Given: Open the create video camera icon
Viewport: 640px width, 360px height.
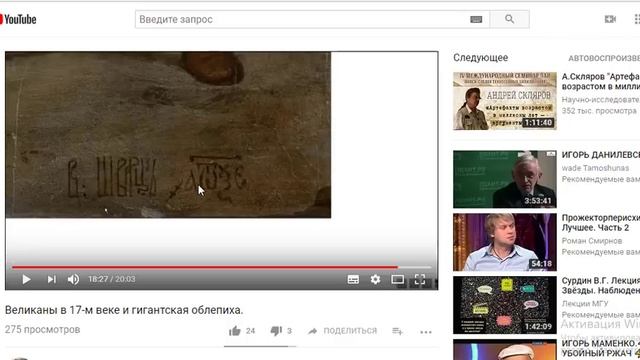Looking at the screenshot, I should [x=610, y=19].
